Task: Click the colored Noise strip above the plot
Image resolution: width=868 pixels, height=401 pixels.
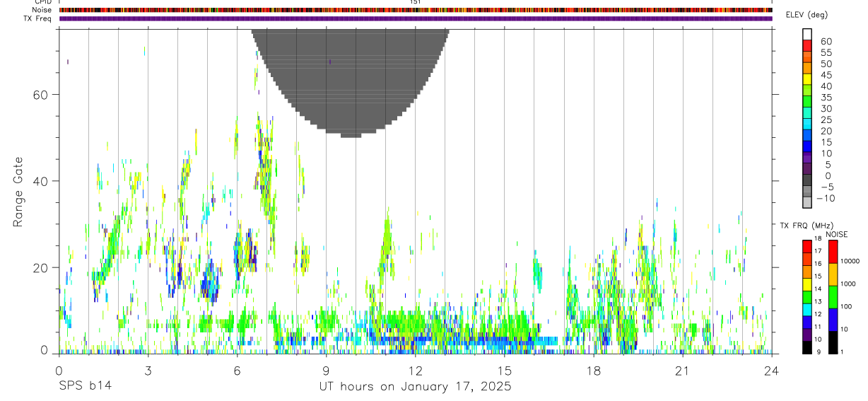Action: (x=416, y=10)
